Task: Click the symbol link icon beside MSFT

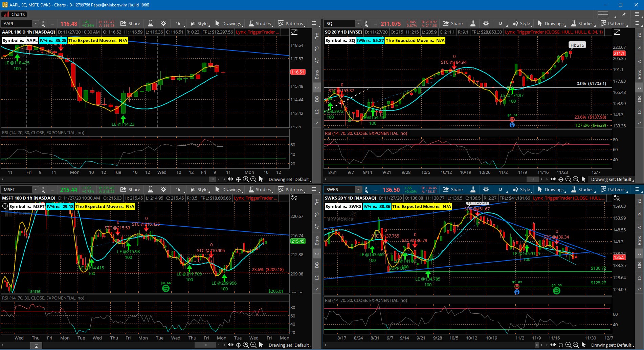Action: (x=43, y=189)
